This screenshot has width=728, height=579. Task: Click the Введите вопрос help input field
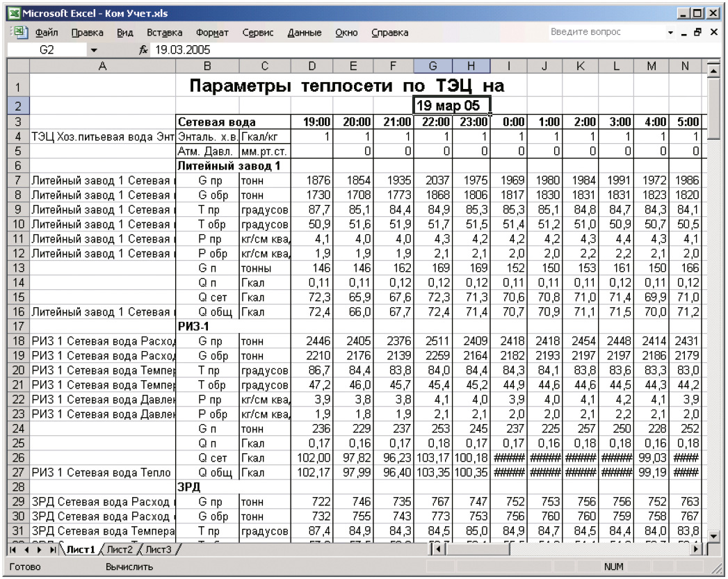pos(607,32)
